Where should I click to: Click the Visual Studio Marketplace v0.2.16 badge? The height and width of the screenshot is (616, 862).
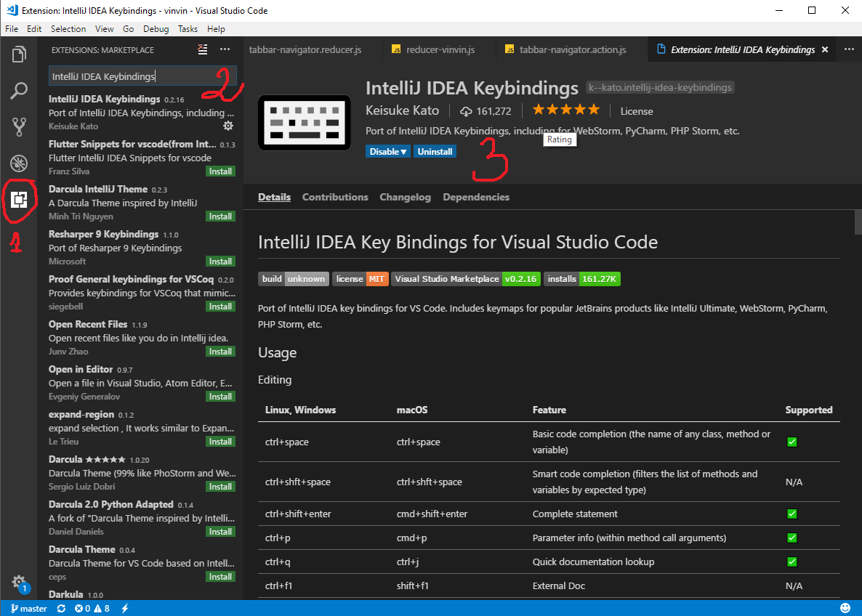coord(466,279)
